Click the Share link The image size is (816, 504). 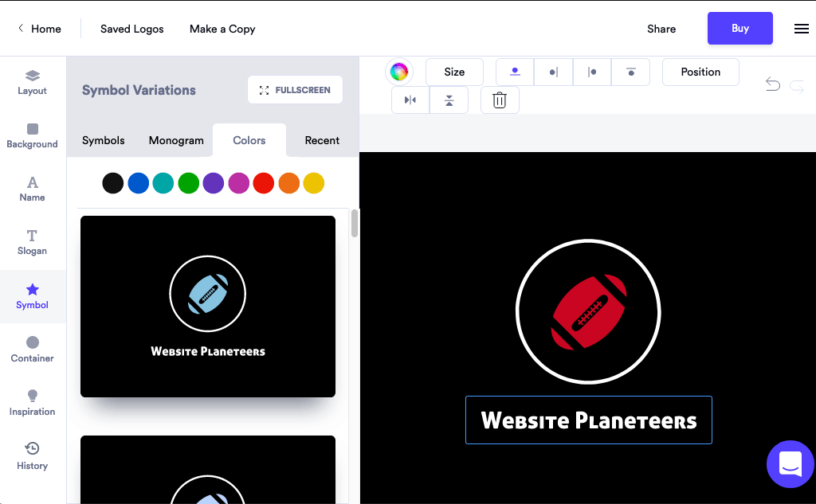(x=661, y=29)
